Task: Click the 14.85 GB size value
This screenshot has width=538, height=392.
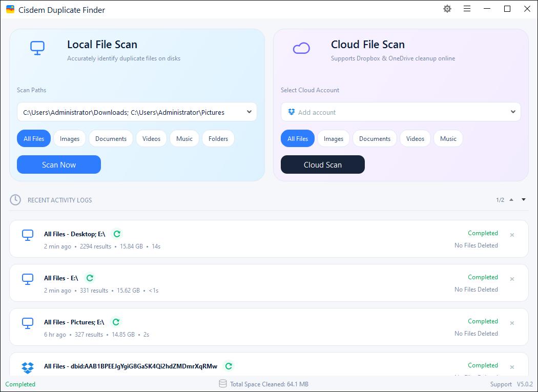Action: (x=123, y=334)
